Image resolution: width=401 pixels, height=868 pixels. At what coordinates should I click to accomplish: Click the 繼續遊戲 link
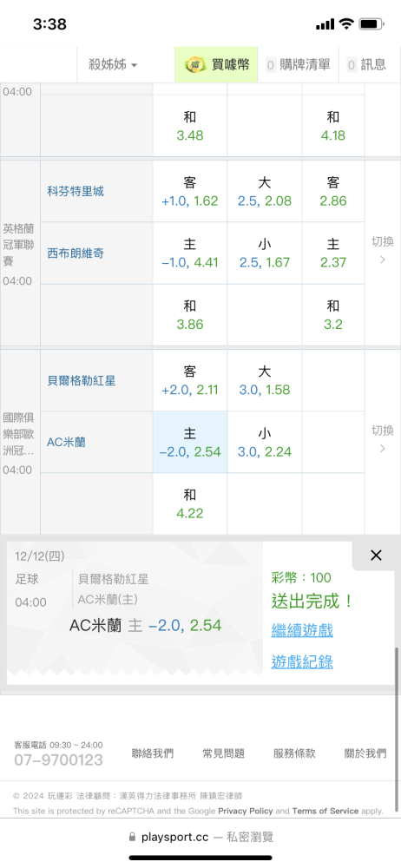coord(302,630)
